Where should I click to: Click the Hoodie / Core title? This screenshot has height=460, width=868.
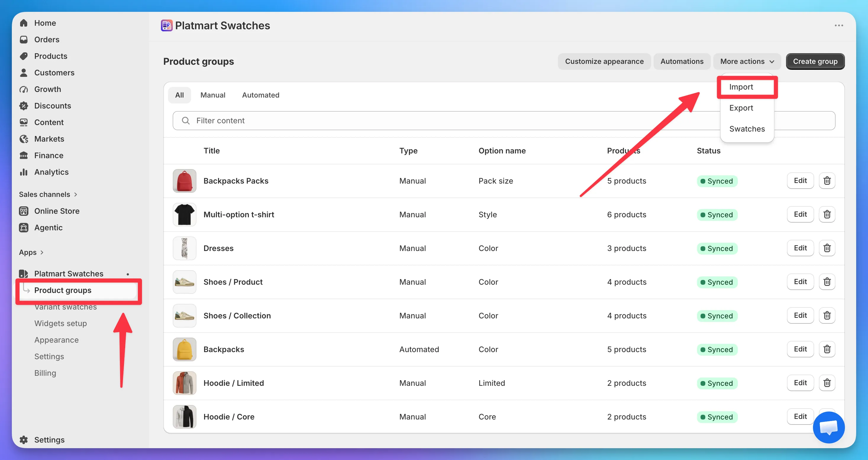point(229,417)
